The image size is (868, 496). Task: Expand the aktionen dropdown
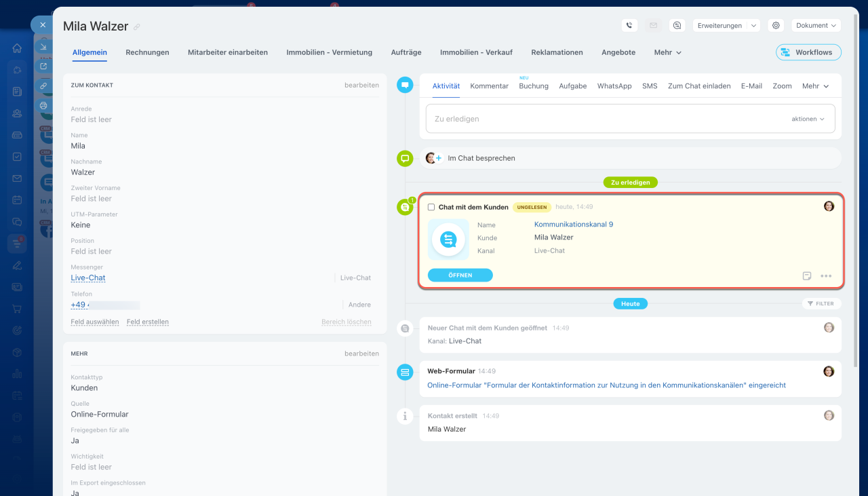[808, 119]
